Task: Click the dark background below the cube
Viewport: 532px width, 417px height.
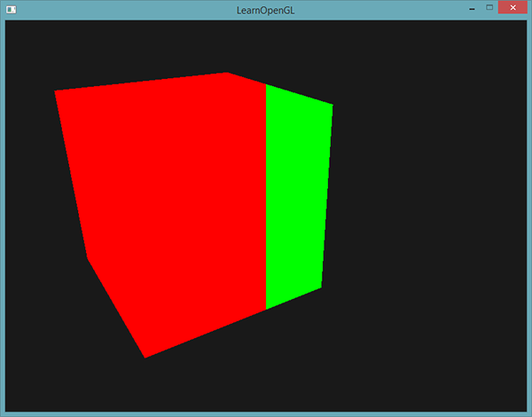Action: (266, 382)
